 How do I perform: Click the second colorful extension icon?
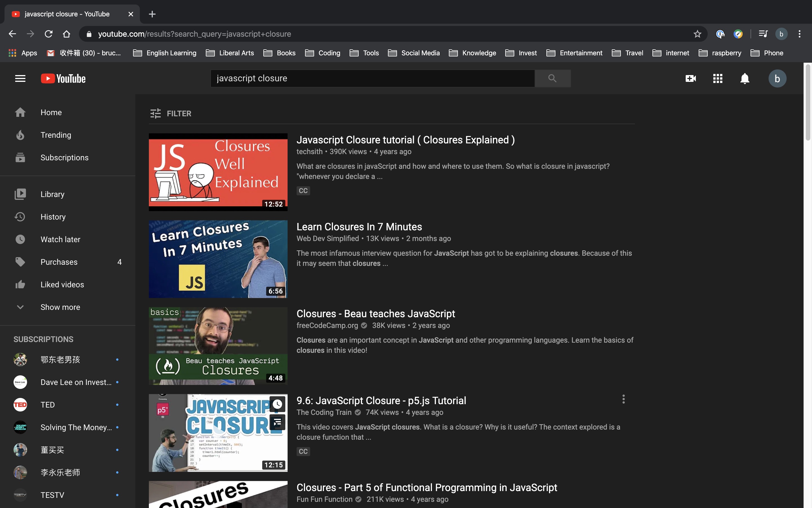(738, 34)
